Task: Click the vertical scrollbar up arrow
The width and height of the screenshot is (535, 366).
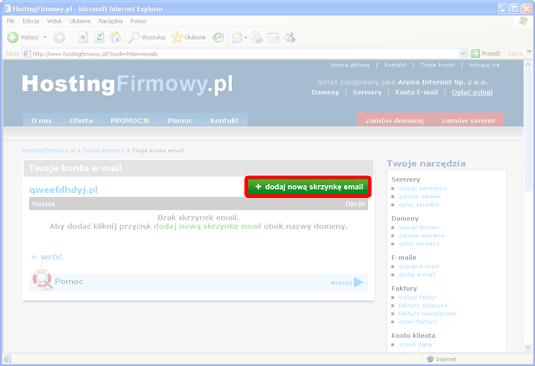Action: (x=527, y=64)
